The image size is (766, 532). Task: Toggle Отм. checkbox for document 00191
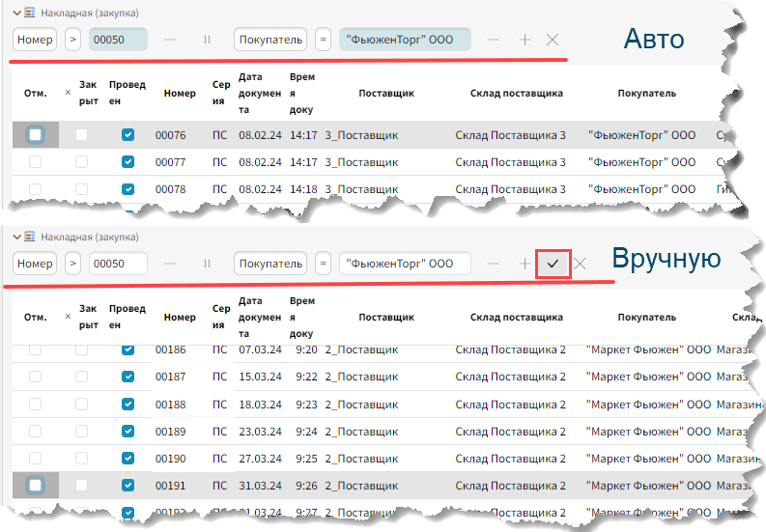(36, 485)
